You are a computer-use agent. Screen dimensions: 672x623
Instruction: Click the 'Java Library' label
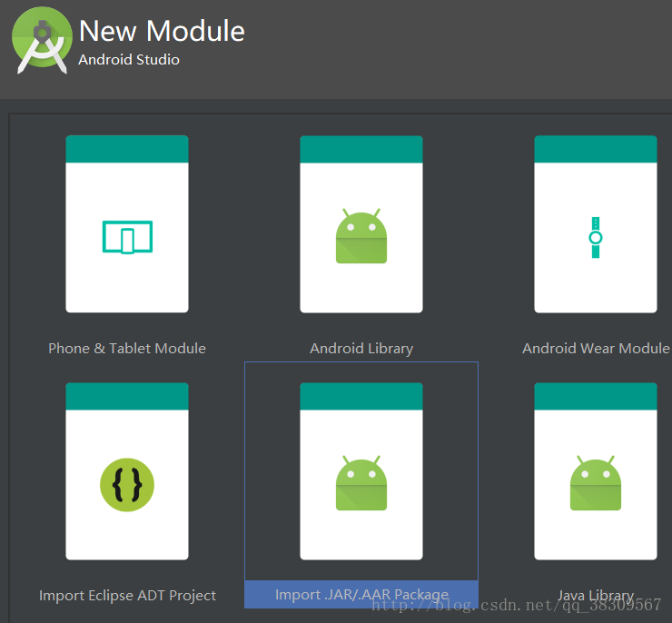(x=596, y=596)
